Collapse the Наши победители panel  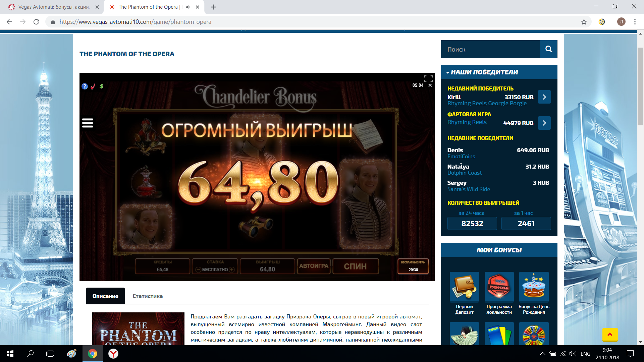tap(448, 72)
